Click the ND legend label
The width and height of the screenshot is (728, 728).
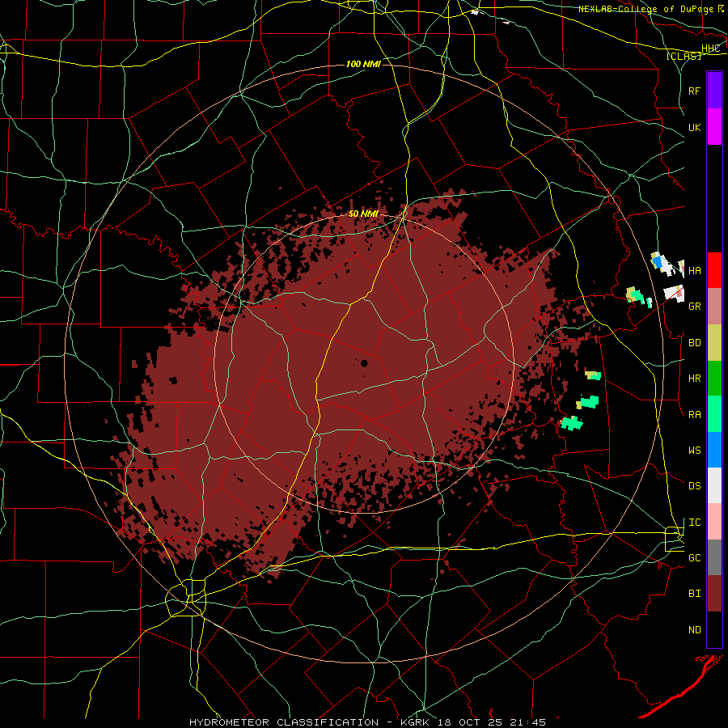tap(694, 630)
